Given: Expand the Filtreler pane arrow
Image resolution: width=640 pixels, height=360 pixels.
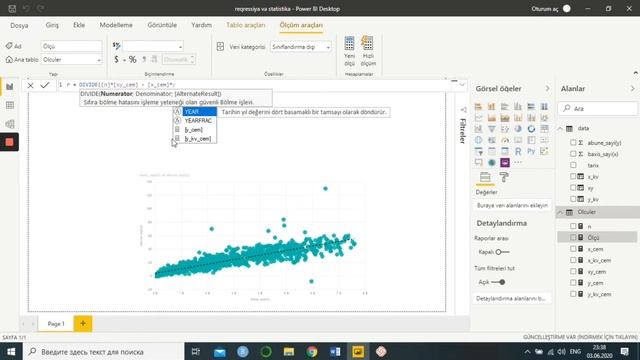Looking at the screenshot, I should pos(463,110).
